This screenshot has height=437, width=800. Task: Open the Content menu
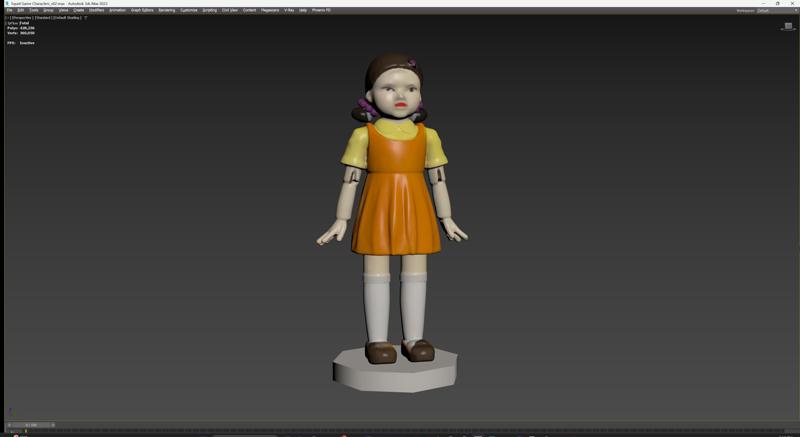(x=249, y=10)
